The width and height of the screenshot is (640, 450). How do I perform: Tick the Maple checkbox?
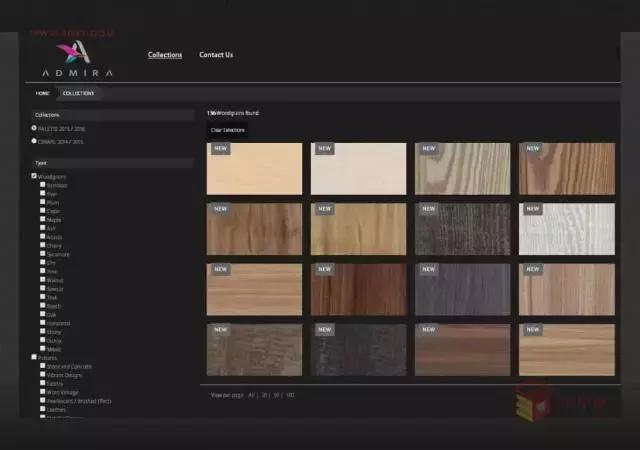click(42, 219)
